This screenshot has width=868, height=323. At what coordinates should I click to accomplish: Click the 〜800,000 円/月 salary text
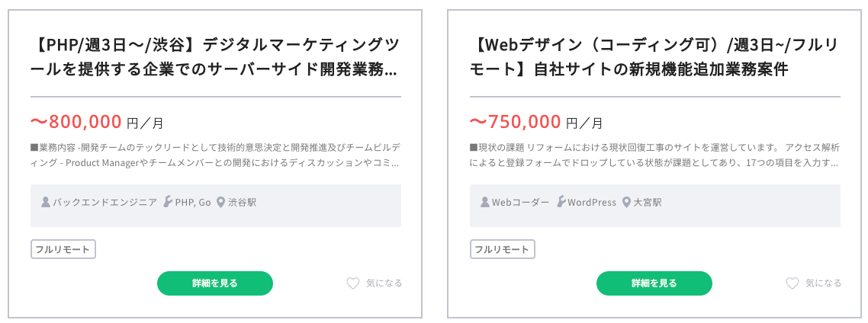[96, 122]
